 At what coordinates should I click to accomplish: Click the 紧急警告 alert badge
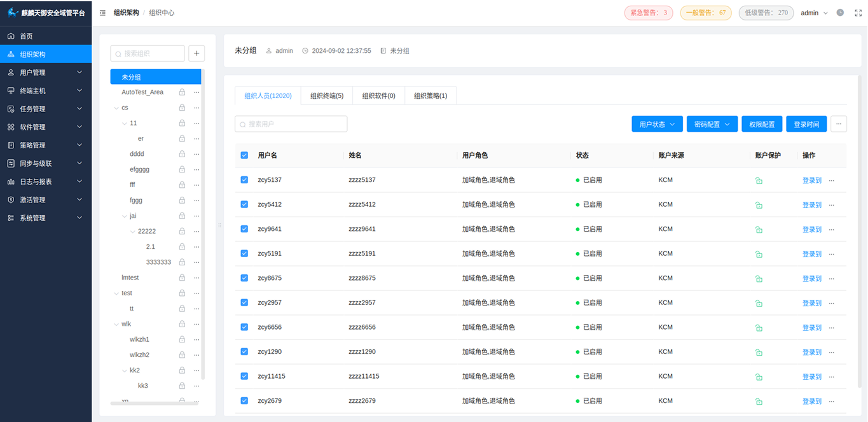point(648,12)
